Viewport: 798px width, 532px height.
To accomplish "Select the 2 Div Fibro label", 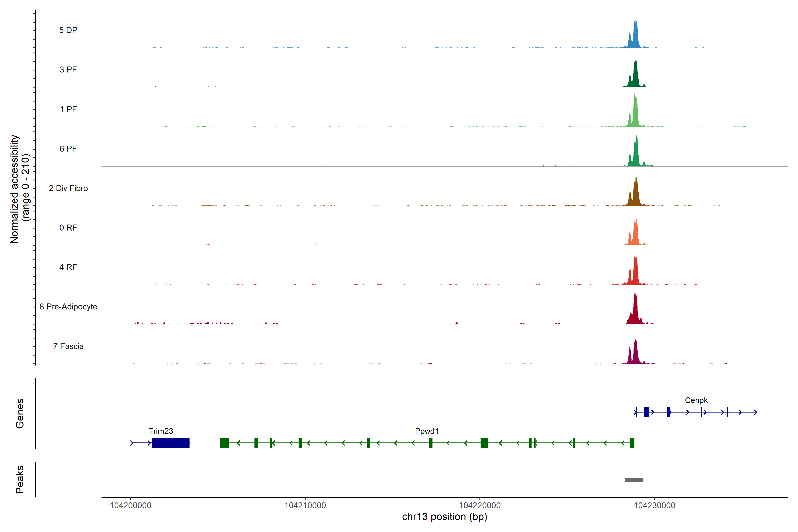I will [68, 188].
